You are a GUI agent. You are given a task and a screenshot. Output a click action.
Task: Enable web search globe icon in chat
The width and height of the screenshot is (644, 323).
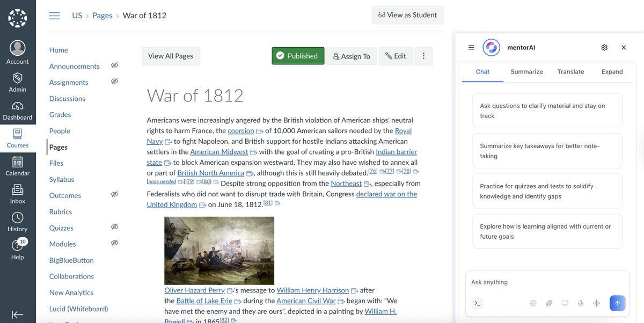coord(533,303)
